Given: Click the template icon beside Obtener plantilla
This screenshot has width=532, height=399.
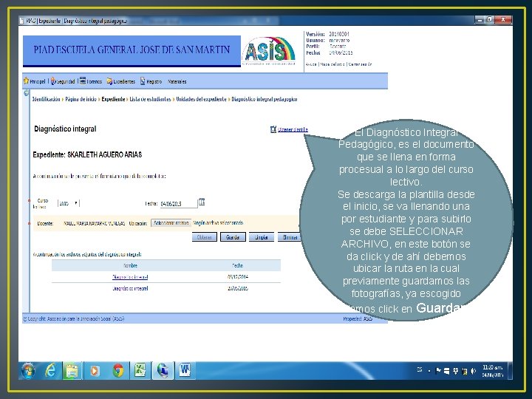Looking at the screenshot, I should tap(273, 129).
